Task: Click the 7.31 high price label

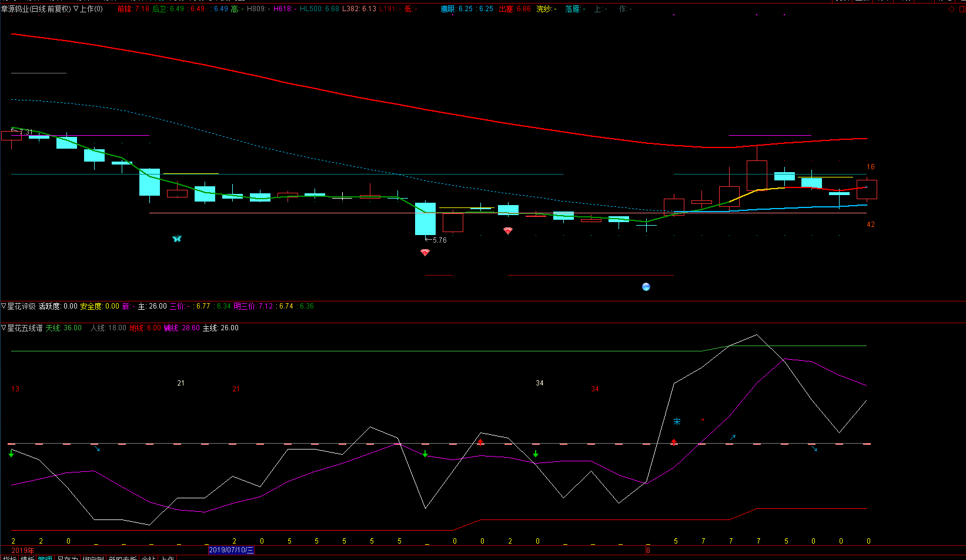Action: 26,132
